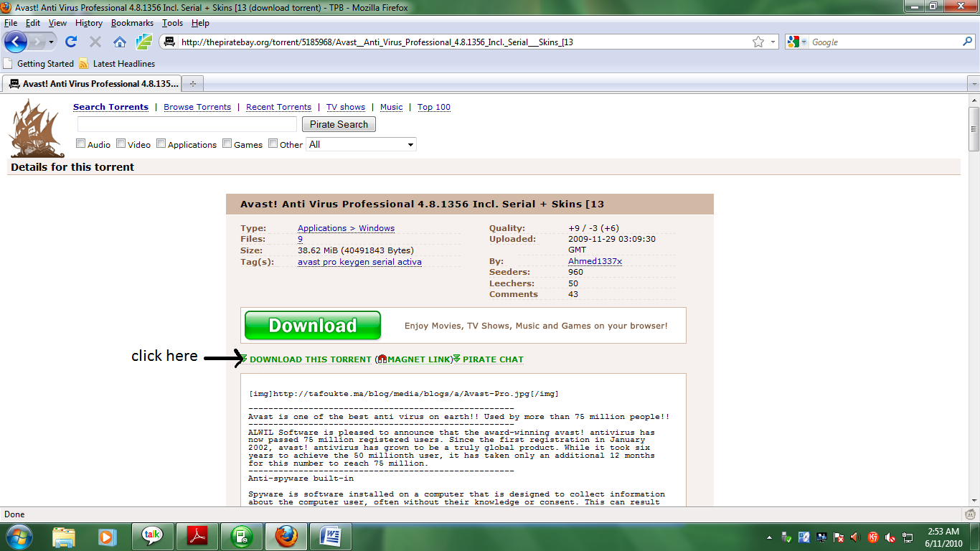Image resolution: width=980 pixels, height=551 pixels.
Task: Show hidden system tray icons arrow
Action: pos(770,537)
